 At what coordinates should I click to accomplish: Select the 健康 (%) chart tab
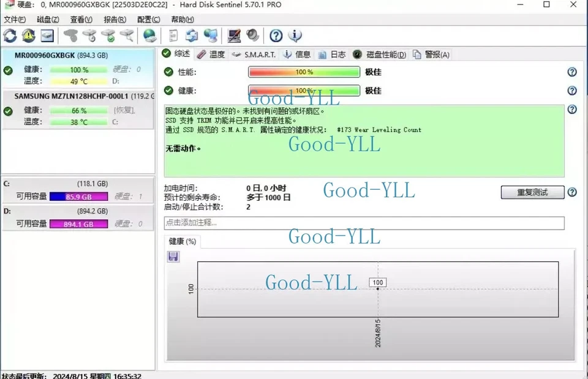pyautogui.click(x=183, y=241)
